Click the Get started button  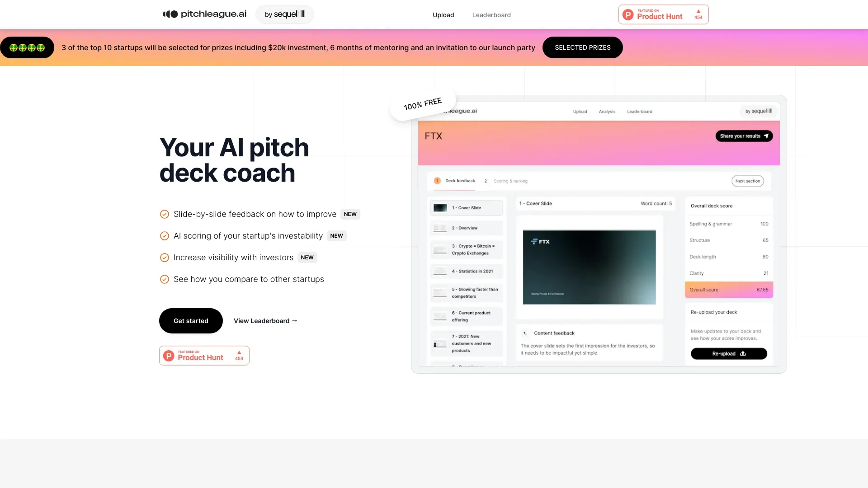(x=191, y=320)
